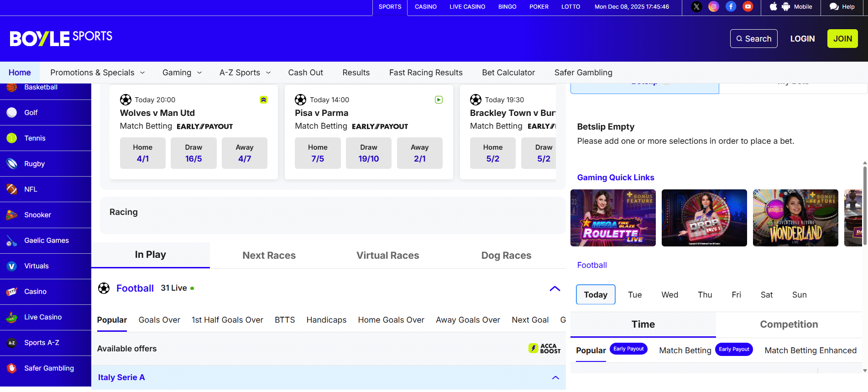
Task: Switch to the Virtual Races tab
Action: [388, 256]
